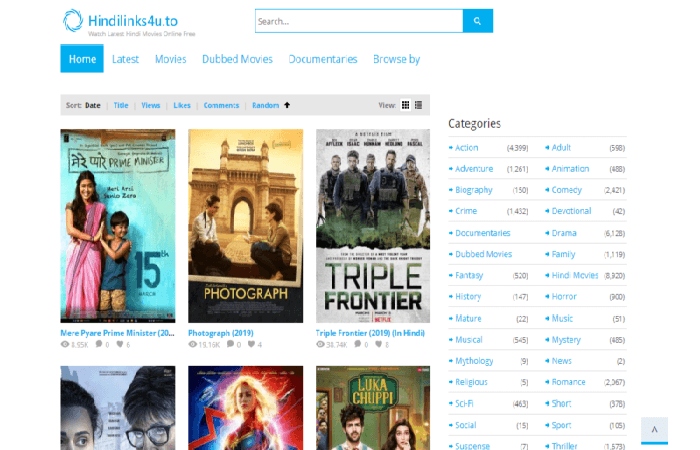The height and width of the screenshot is (450, 700).
Task: Open the Documentaries nav item
Action: (323, 59)
